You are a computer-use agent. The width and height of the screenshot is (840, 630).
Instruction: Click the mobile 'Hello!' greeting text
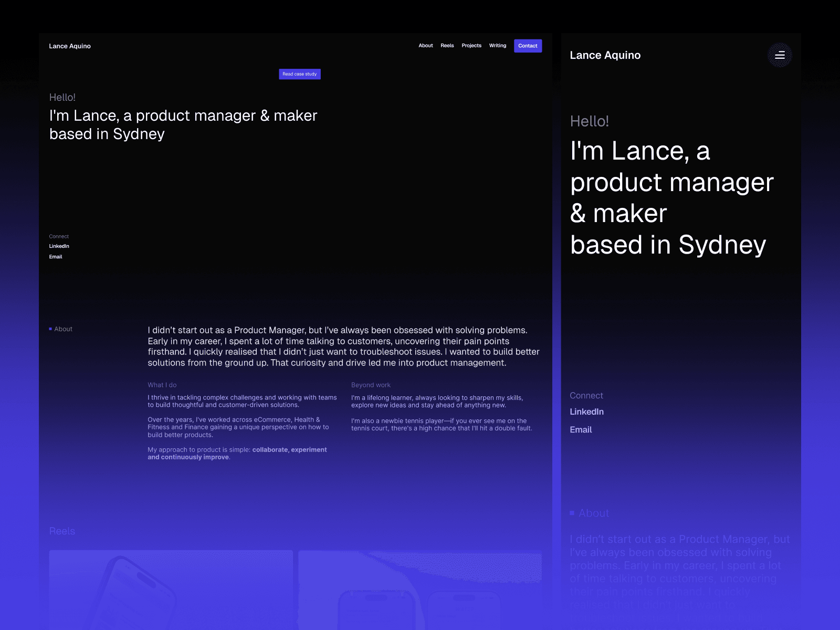[x=590, y=121]
